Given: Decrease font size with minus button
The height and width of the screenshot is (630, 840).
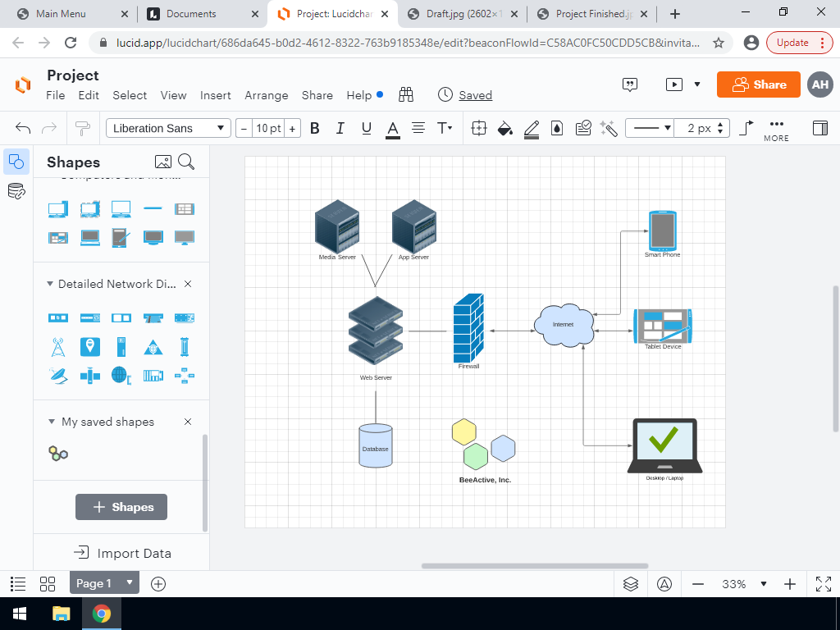Looking at the screenshot, I should pyautogui.click(x=244, y=129).
